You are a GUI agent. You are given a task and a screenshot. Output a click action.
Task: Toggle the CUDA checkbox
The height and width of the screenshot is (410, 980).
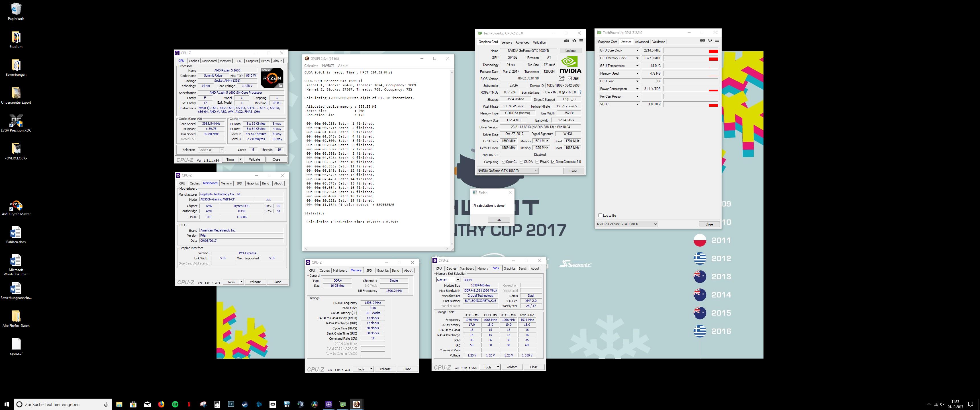(x=521, y=162)
